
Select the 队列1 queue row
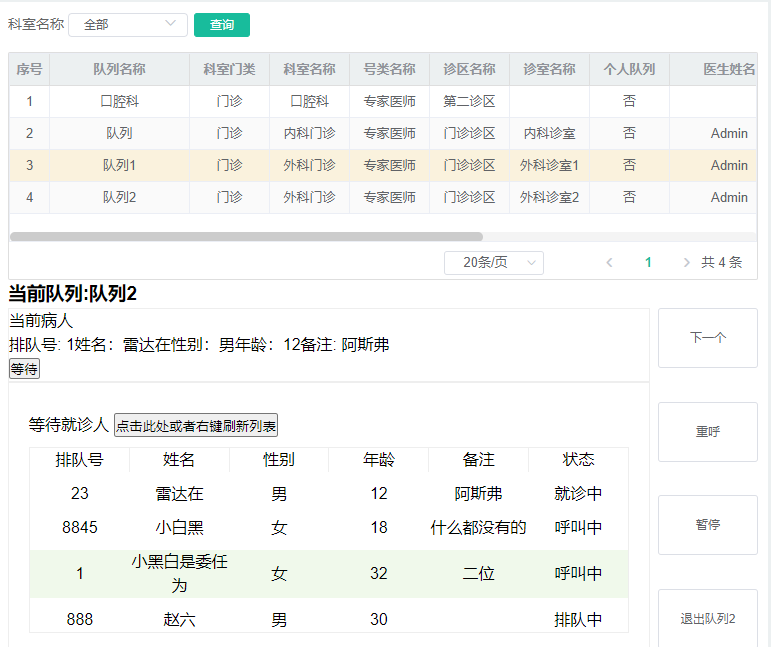click(383, 165)
